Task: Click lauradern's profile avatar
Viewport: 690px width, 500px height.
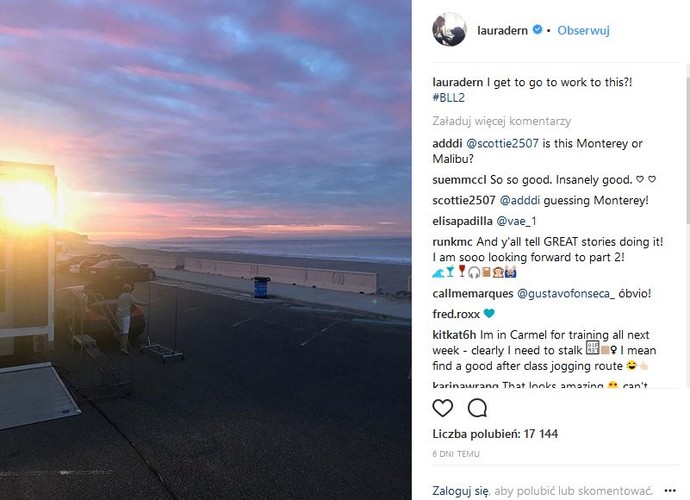Action: tap(449, 30)
